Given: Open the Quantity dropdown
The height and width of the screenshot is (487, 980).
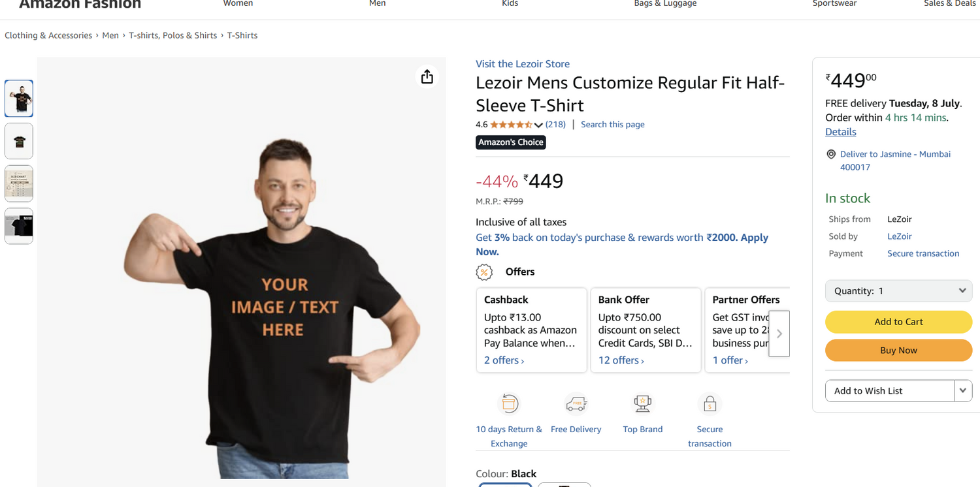Looking at the screenshot, I should click(x=898, y=291).
